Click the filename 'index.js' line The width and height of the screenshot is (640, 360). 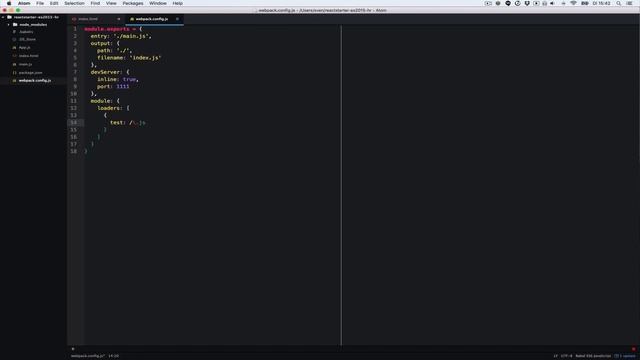(129, 58)
